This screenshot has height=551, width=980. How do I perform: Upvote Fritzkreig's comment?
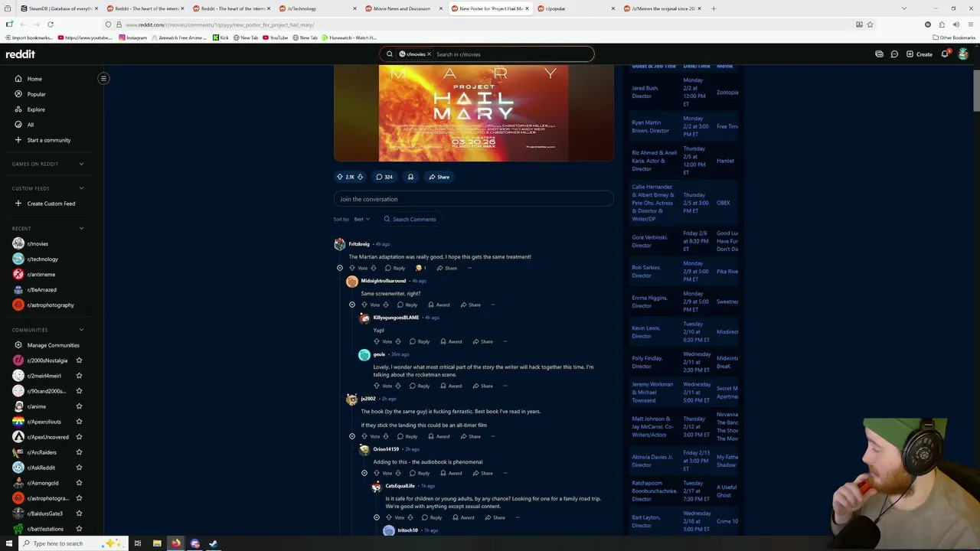pos(352,268)
